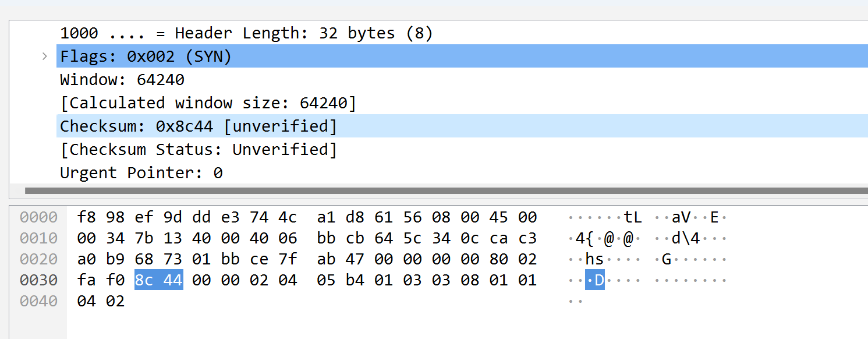Select the Window: 64240 field
Viewport: 868px width, 339px height.
[x=462, y=80]
